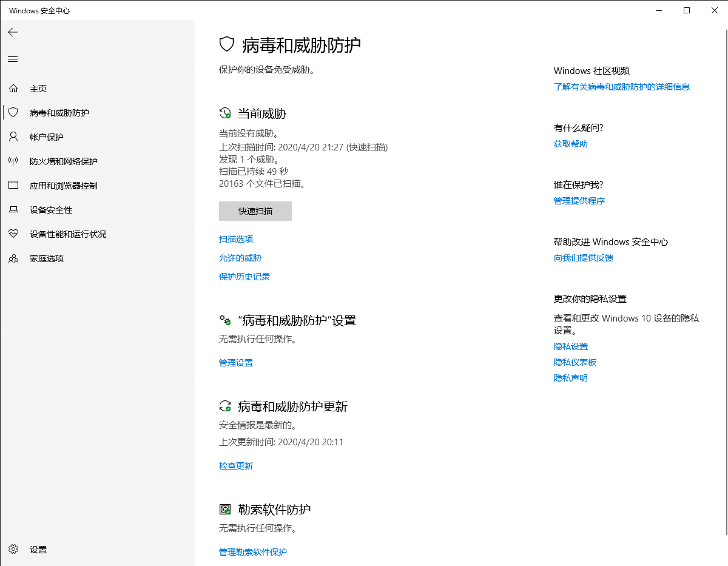
Task: Click the 上次更新时间 2020/4/20 20:11 text
Action: [x=281, y=442]
